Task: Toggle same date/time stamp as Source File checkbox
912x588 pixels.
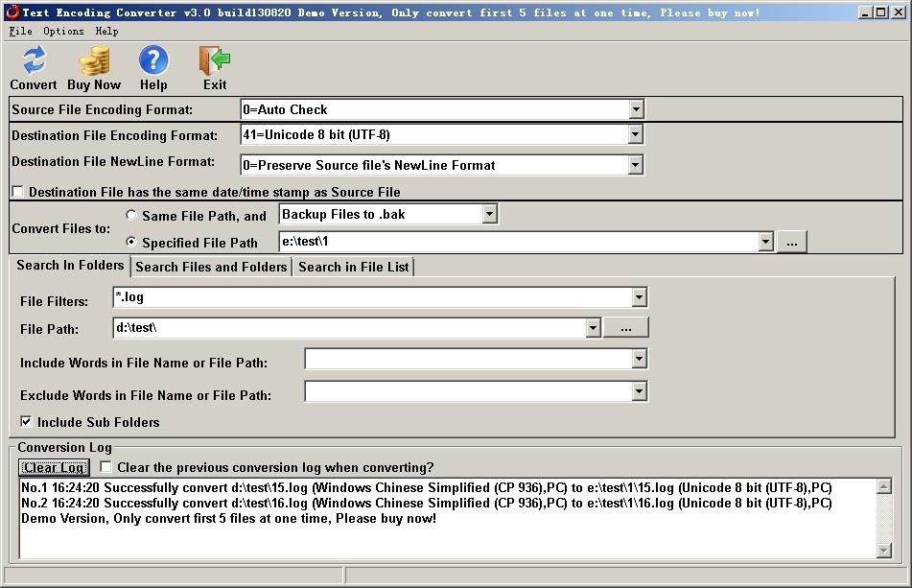Action: click(x=18, y=191)
